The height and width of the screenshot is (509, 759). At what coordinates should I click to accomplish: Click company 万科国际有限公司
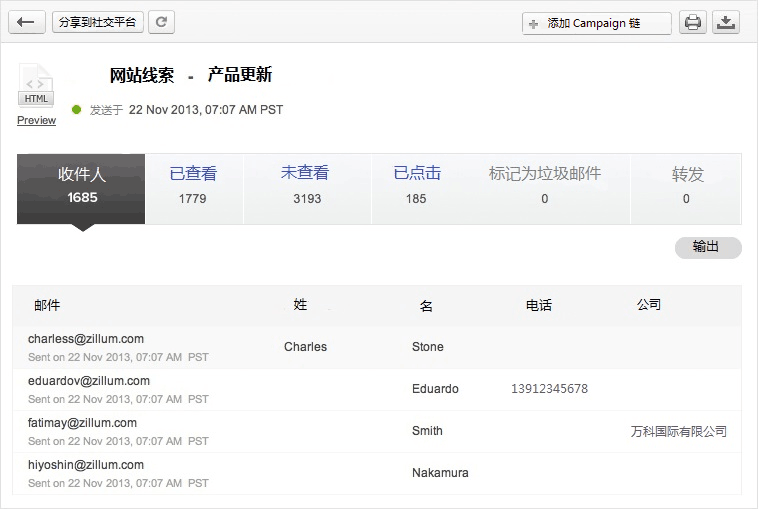tap(678, 432)
